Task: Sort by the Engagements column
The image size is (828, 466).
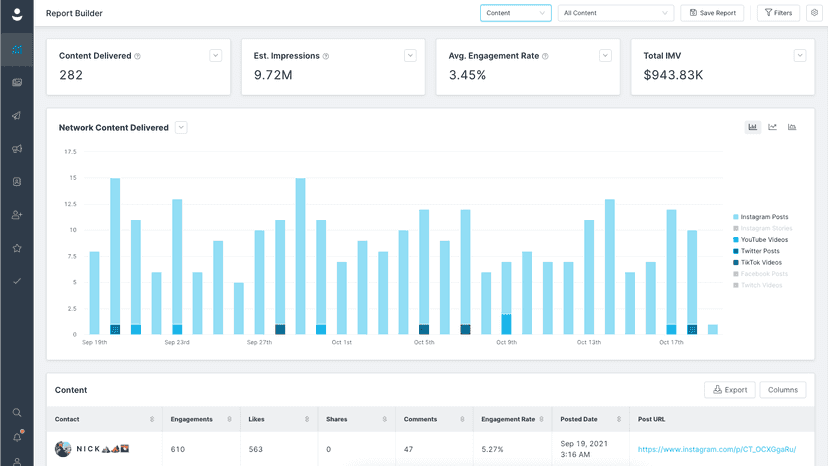Action: [x=229, y=419]
